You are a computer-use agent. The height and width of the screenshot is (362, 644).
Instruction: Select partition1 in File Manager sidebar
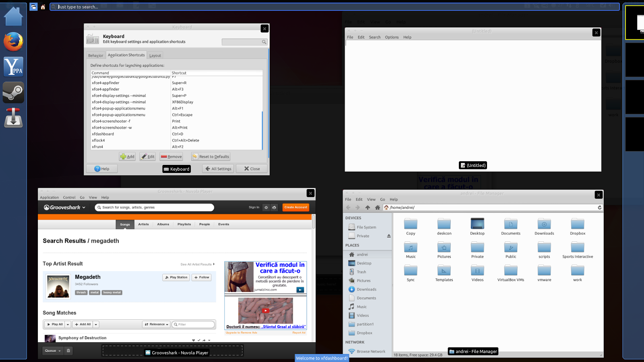point(365,325)
